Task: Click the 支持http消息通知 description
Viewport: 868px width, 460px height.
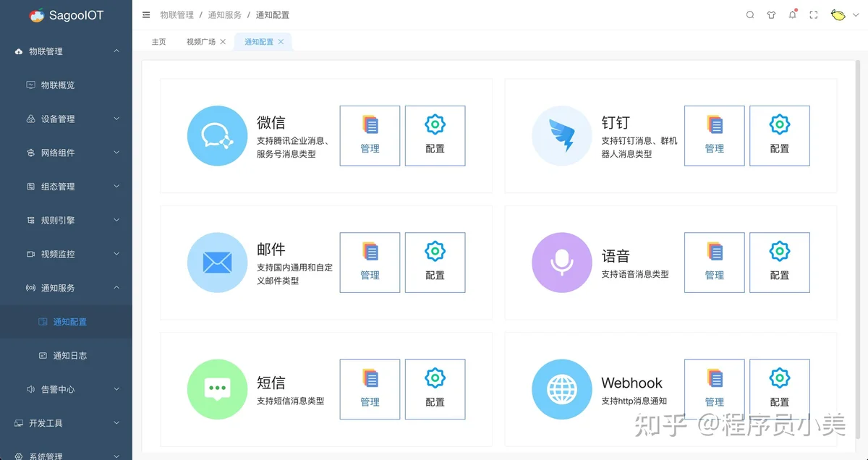Action: (x=634, y=401)
